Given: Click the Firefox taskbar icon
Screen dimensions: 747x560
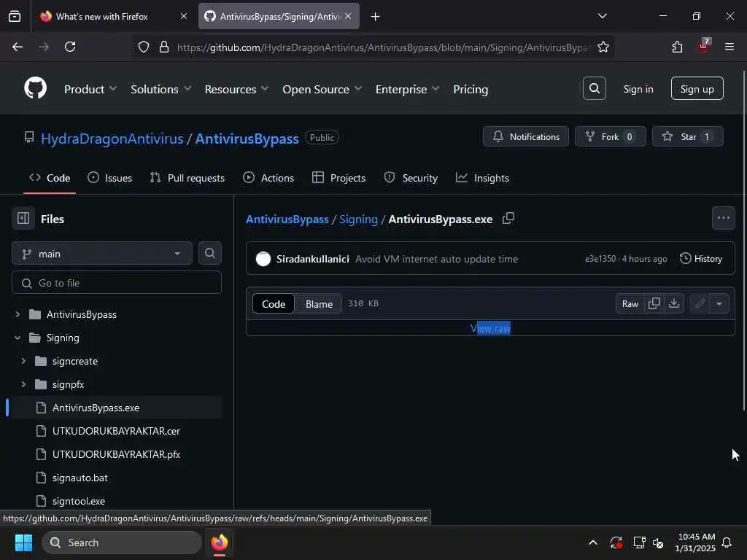Looking at the screenshot, I should 219,542.
